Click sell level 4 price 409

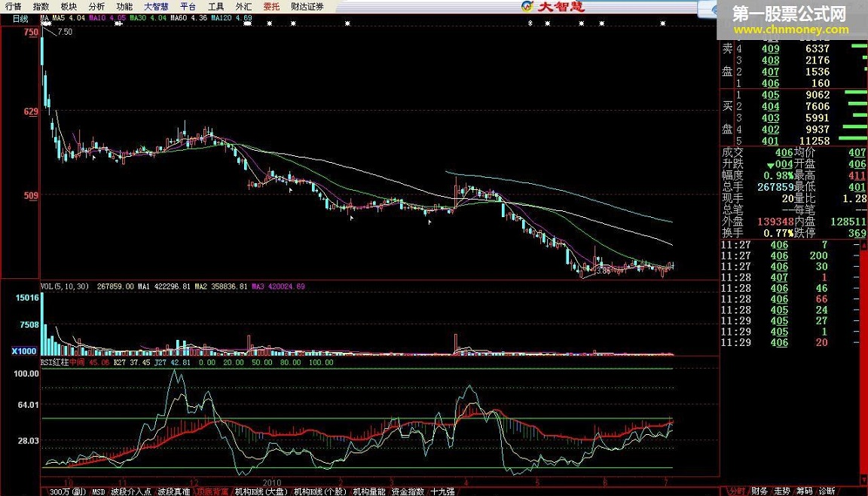click(770, 49)
